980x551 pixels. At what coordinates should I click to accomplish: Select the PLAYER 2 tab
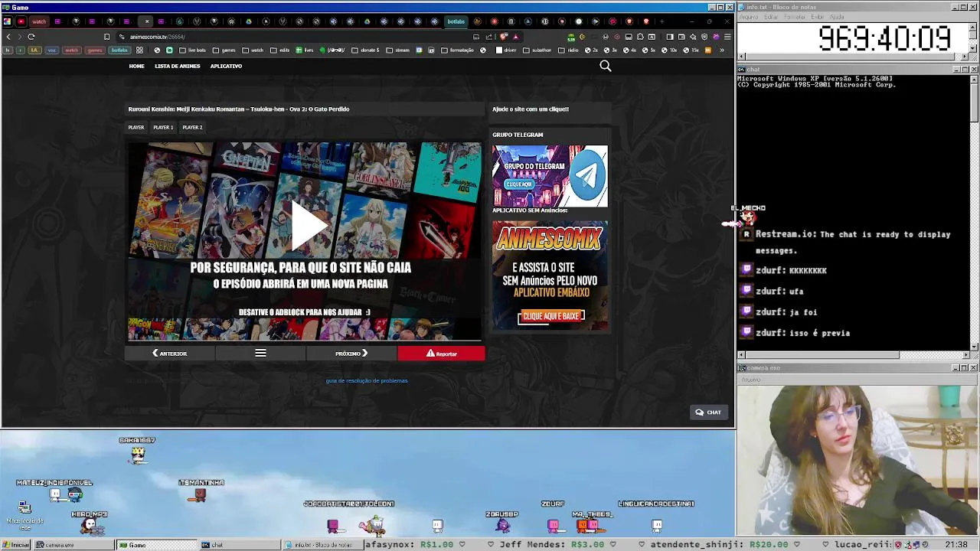point(192,127)
